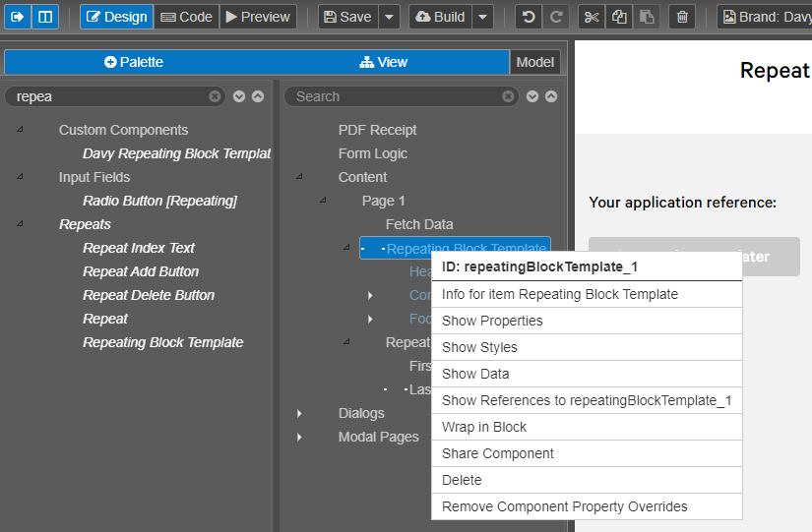
Task: Start Preview mode
Action: click(258, 17)
